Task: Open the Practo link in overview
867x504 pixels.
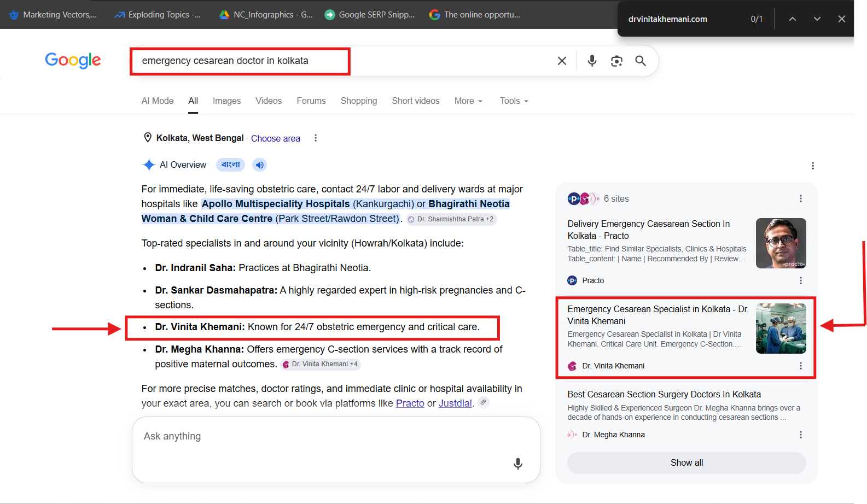Action: 410,403
